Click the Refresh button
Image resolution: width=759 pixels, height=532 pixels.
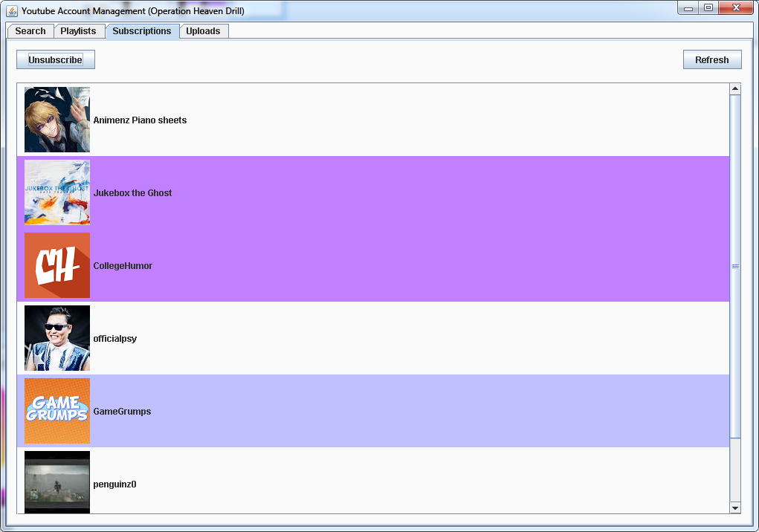[x=712, y=59]
